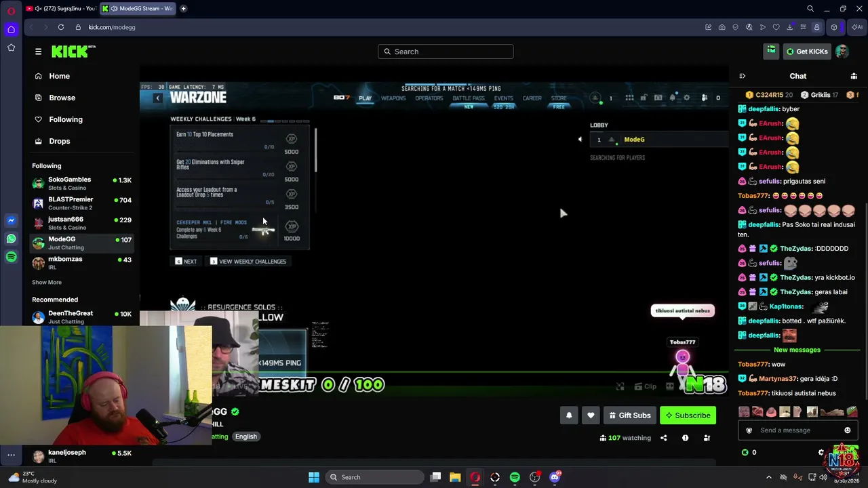Open Browse in Kick sidebar
868x488 pixels.
point(62,98)
